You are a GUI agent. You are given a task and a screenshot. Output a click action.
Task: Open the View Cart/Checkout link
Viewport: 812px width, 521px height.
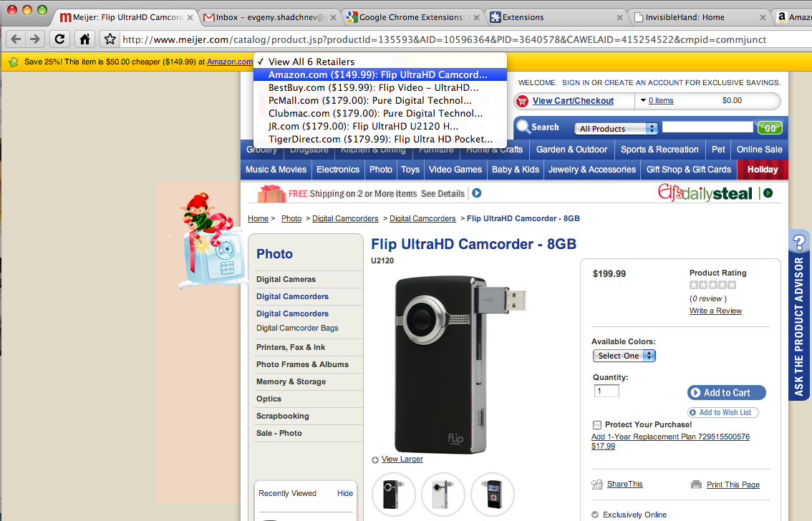573,101
